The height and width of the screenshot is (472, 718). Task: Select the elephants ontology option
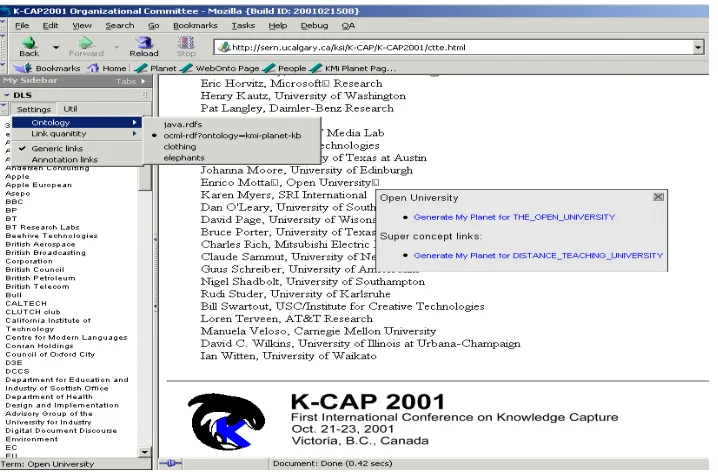(x=184, y=157)
